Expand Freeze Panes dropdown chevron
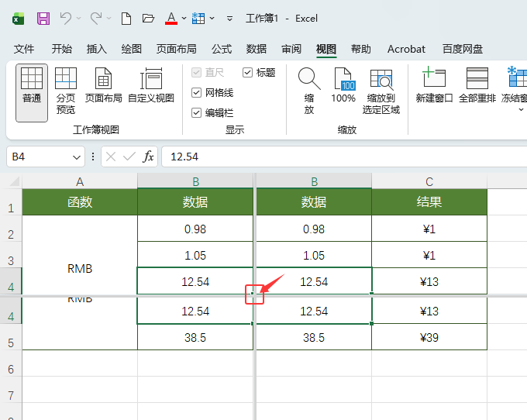The image size is (527, 420). tap(521, 109)
